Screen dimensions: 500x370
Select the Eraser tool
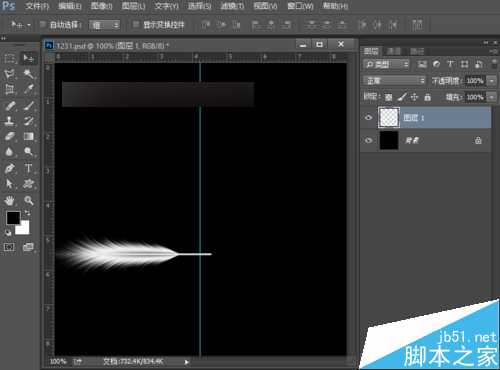click(10, 136)
